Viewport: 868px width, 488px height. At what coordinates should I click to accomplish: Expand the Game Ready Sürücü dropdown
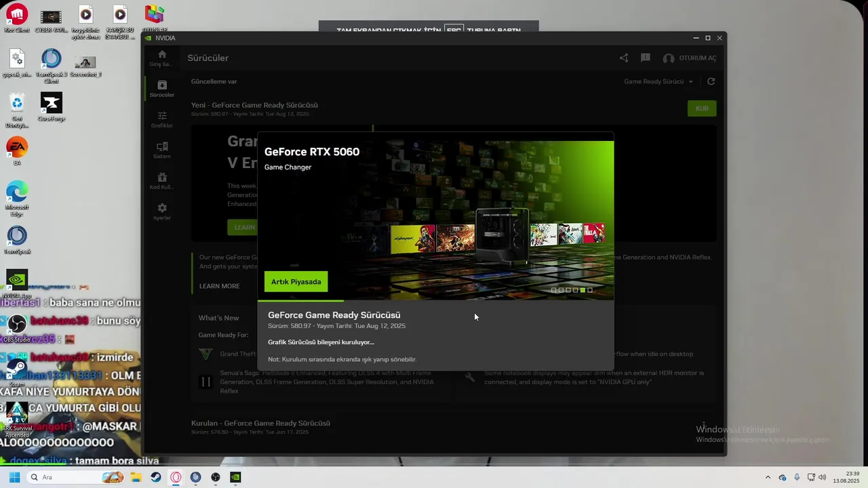(x=658, y=81)
